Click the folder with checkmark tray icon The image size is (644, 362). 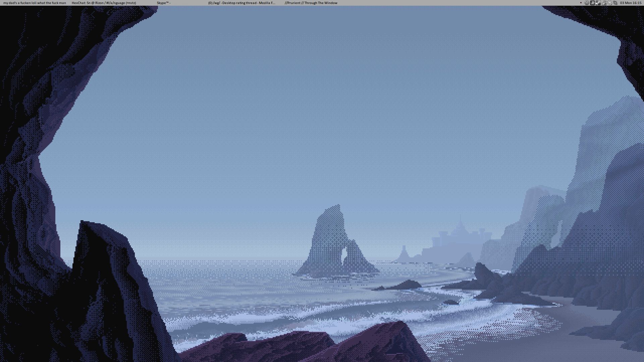click(604, 3)
